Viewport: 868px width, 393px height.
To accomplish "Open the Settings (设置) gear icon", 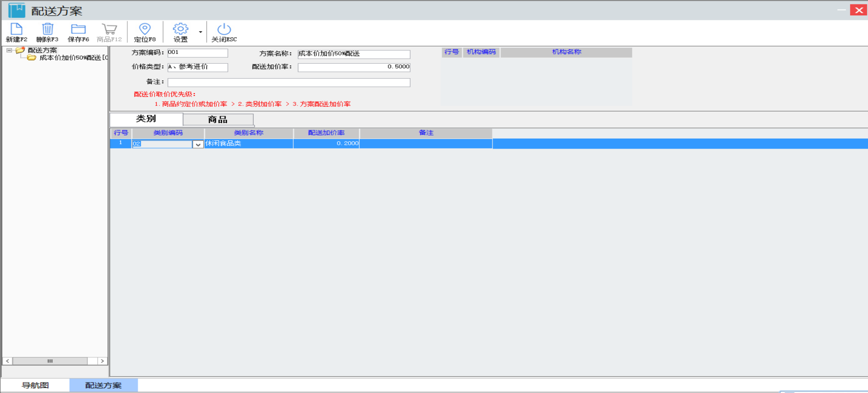I will (x=181, y=30).
